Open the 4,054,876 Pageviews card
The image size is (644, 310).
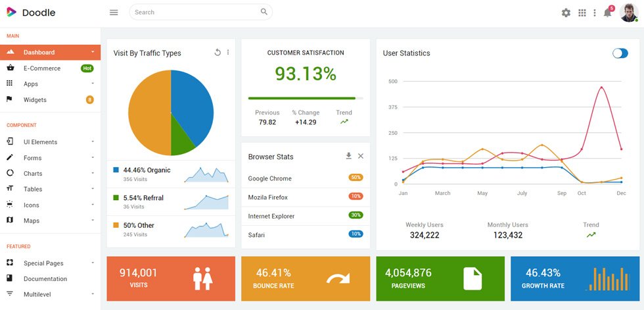[x=440, y=279]
